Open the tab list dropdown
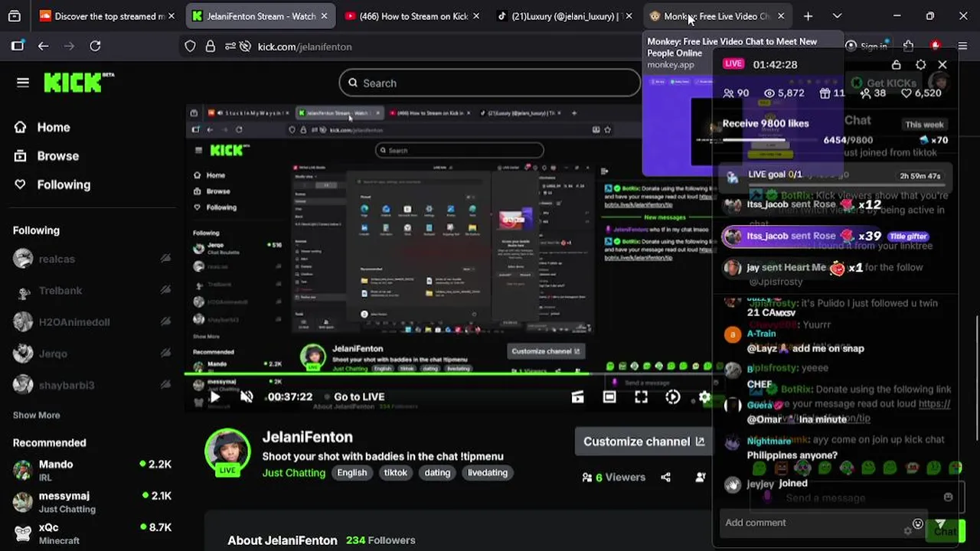This screenshot has width=980, height=551. pos(837,16)
